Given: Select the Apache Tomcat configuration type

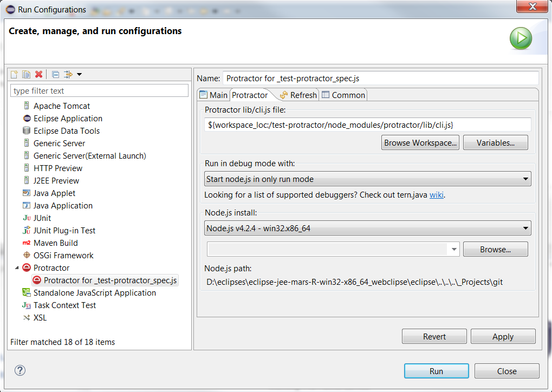Looking at the screenshot, I should [61, 106].
